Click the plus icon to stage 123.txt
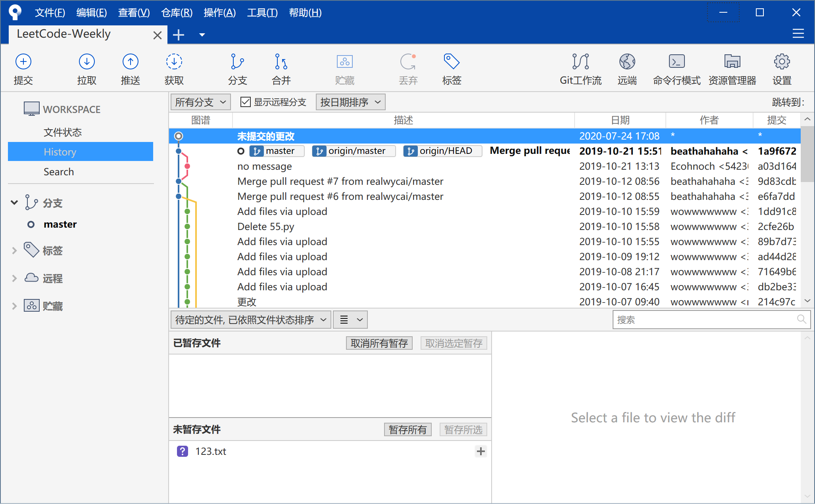 tap(481, 451)
